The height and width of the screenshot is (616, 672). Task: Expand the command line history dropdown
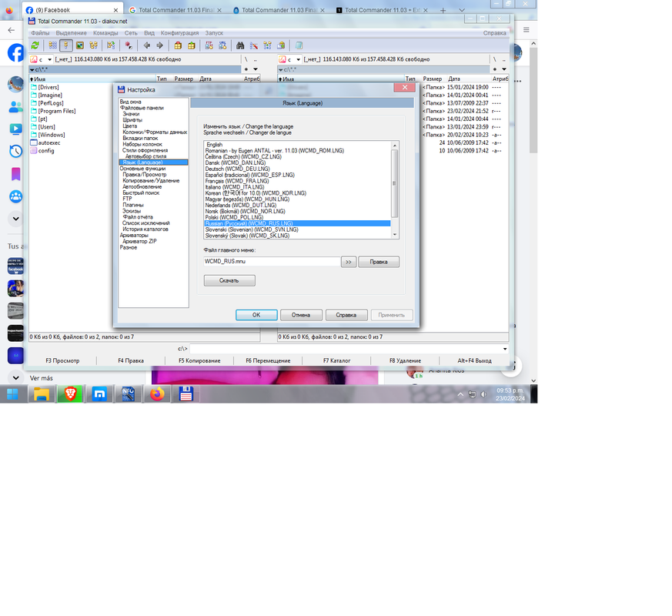pos(505,349)
